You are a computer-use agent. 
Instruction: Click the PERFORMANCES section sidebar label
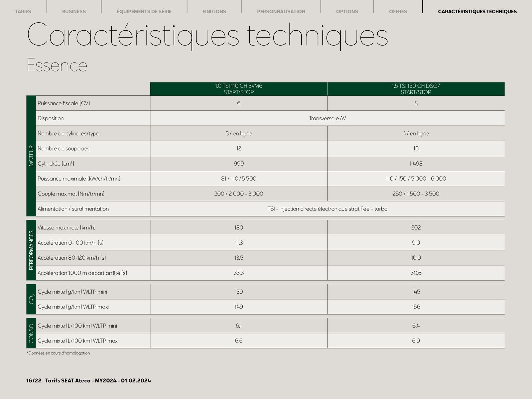(x=31, y=250)
